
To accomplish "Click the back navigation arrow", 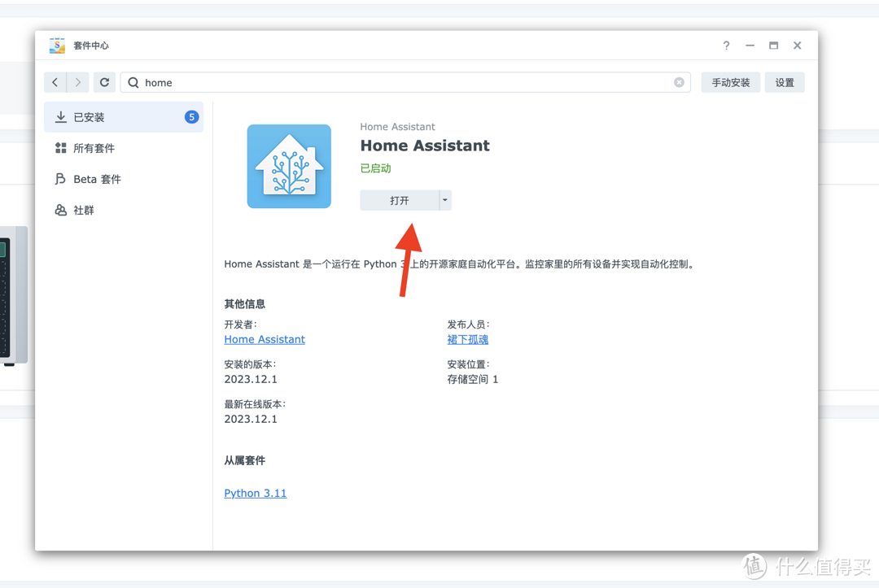I will [x=55, y=82].
